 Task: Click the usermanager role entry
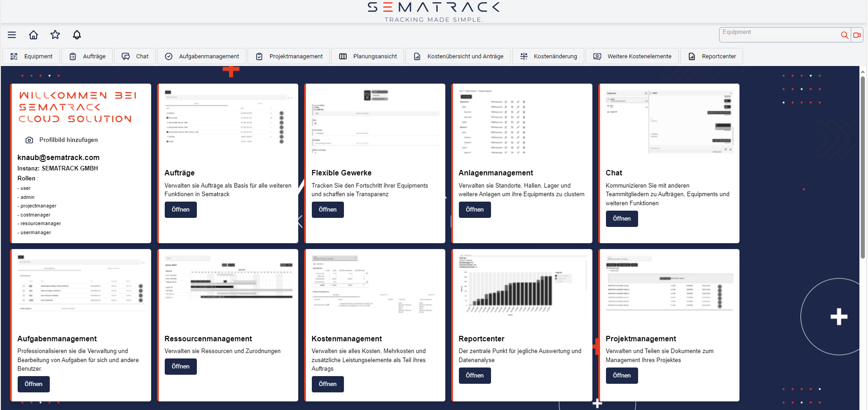[x=34, y=233]
